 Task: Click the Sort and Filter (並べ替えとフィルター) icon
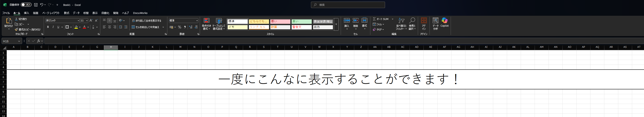coord(401,24)
